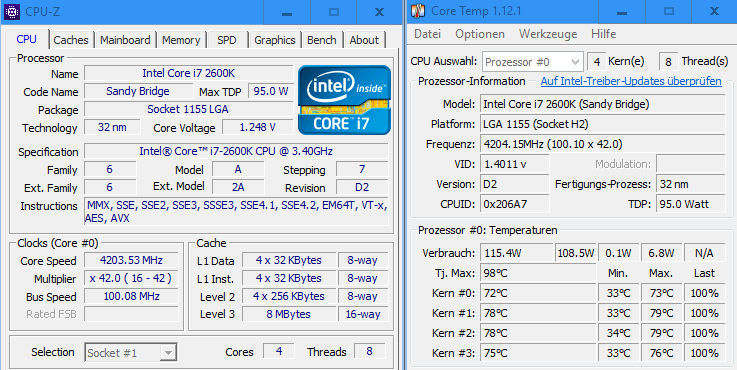The height and width of the screenshot is (370, 737).
Task: Click the Kern #0 temperature 72°C
Action: tap(538, 293)
